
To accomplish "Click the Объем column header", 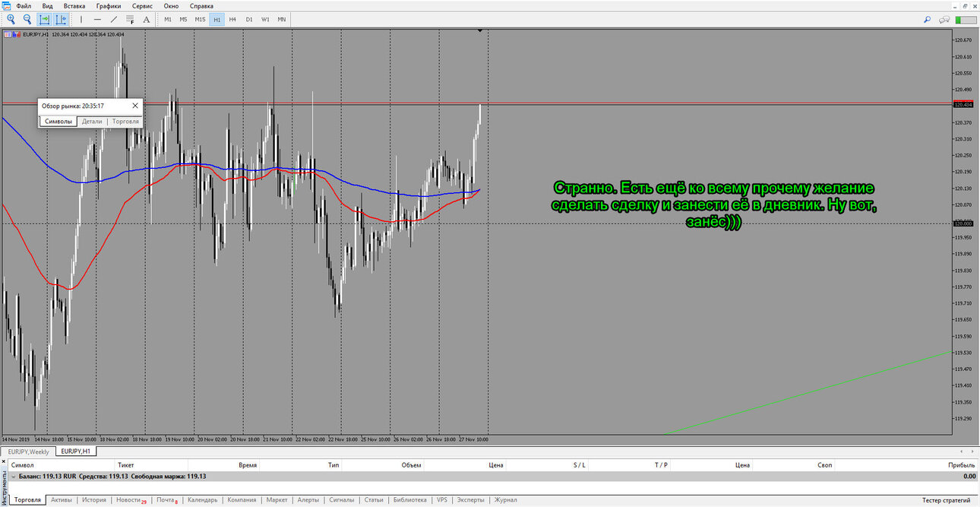I will pyautogui.click(x=411, y=464).
